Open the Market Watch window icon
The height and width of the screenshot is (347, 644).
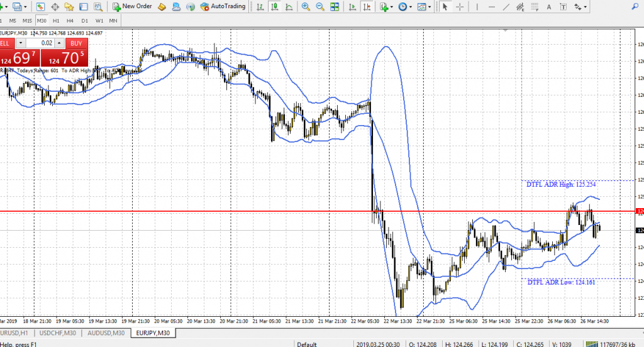coord(40,6)
